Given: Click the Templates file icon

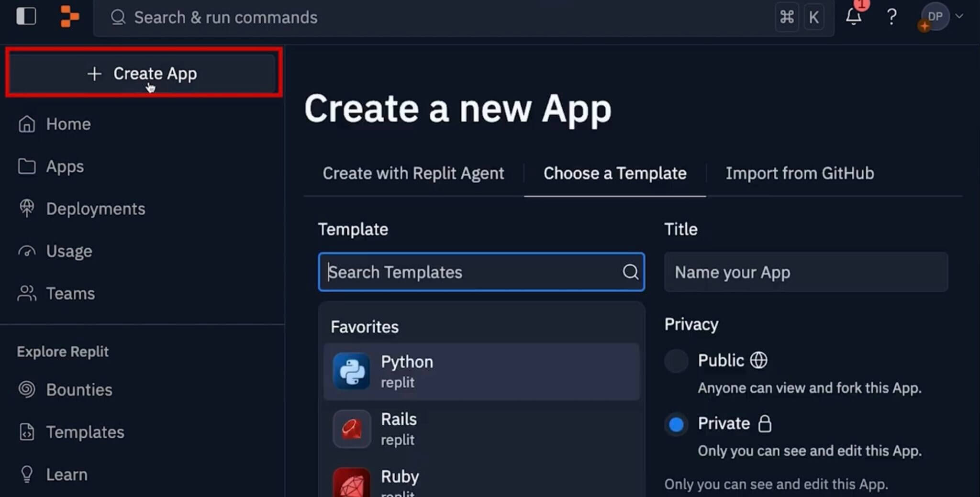Looking at the screenshot, I should coord(27,432).
